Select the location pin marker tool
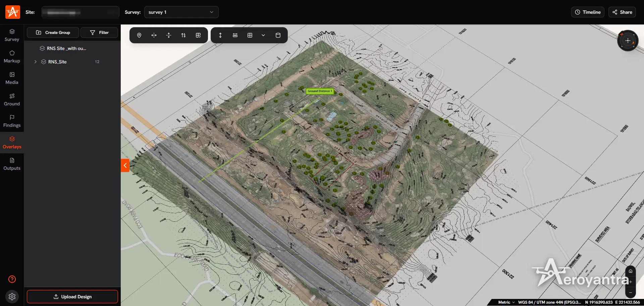644x306 pixels. (139, 35)
